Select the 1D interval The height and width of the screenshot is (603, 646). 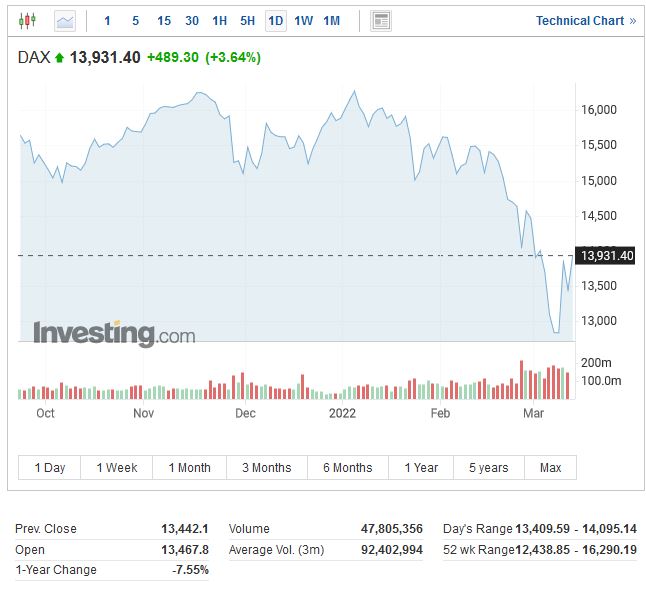(x=276, y=20)
